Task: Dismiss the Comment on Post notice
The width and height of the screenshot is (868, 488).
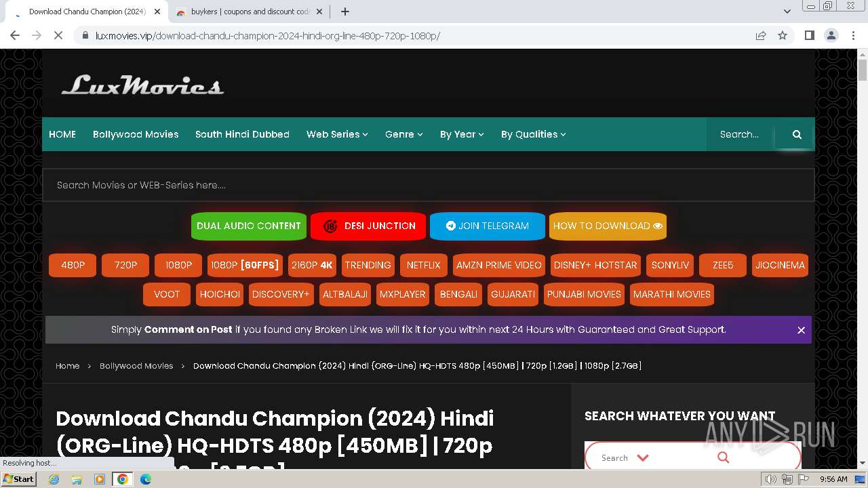Action: click(x=801, y=330)
